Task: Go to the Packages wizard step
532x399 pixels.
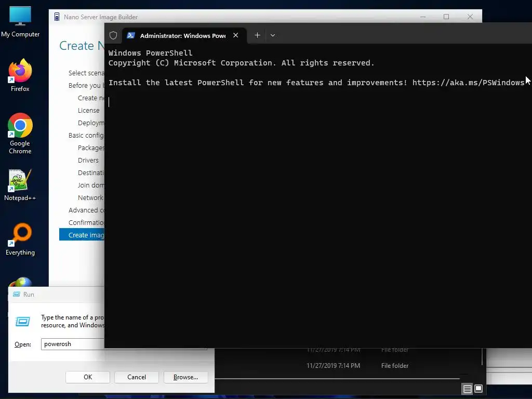Action: click(91, 148)
